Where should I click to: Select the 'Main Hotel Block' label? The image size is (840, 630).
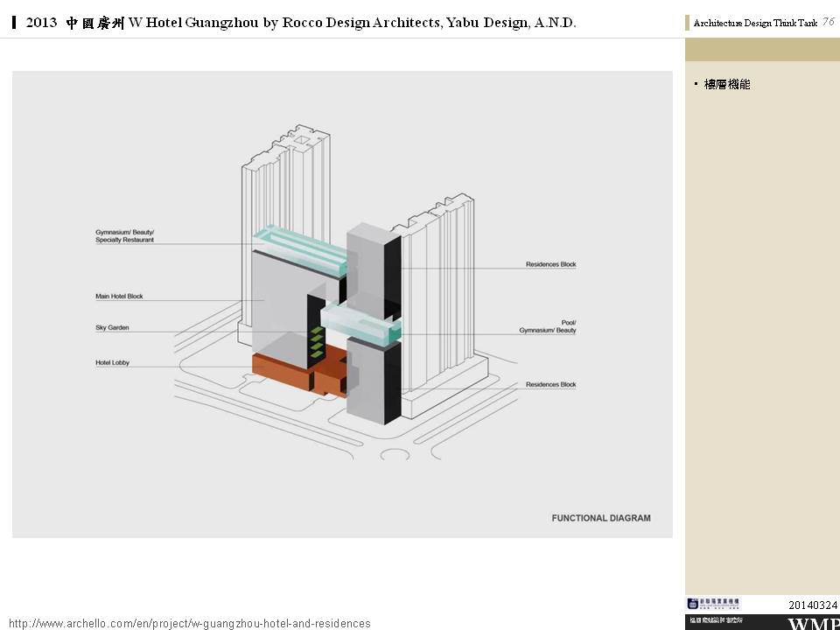click(119, 297)
